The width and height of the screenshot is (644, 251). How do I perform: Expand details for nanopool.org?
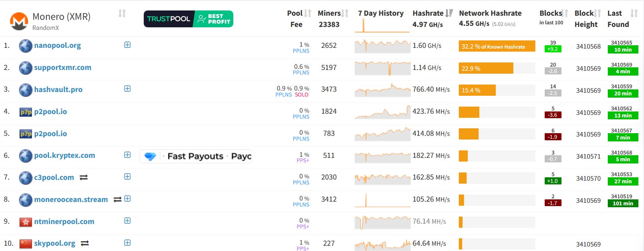[127, 45]
